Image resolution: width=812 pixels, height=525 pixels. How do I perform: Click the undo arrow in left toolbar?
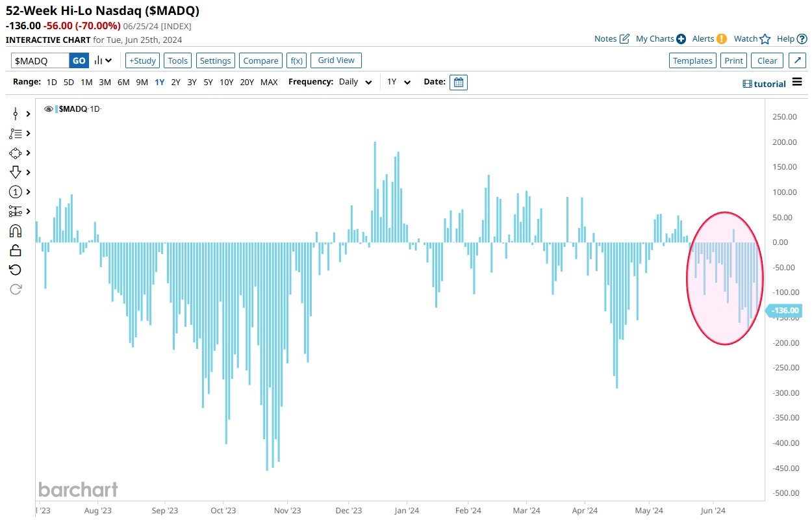click(16, 270)
